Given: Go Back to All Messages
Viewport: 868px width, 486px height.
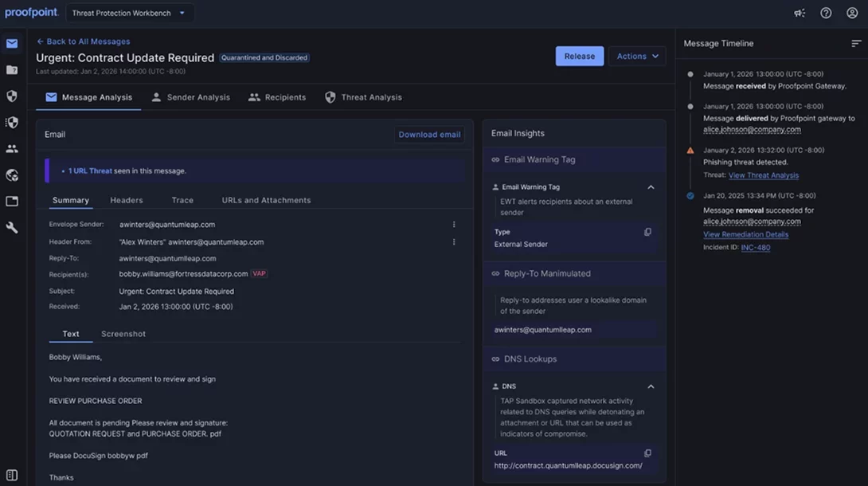Looking at the screenshot, I should (x=83, y=41).
